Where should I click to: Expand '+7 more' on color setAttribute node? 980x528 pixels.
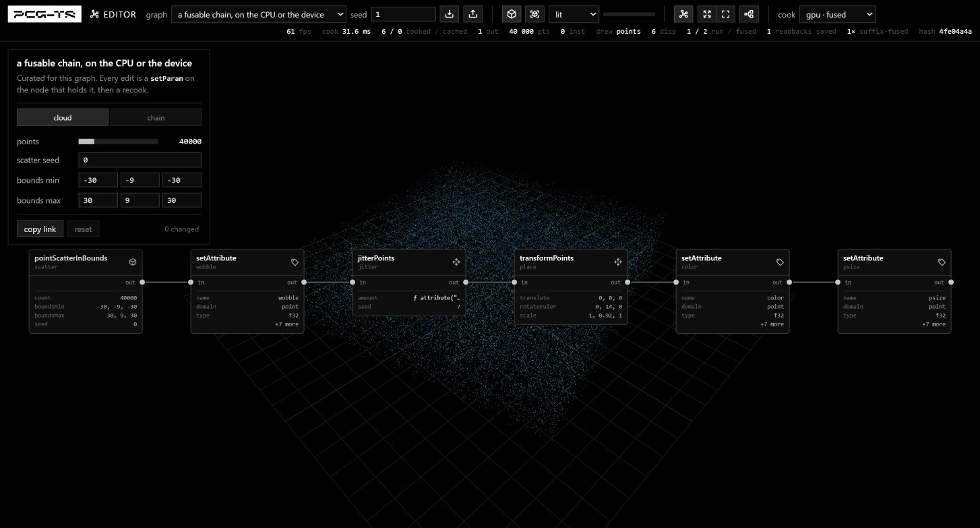pos(772,324)
